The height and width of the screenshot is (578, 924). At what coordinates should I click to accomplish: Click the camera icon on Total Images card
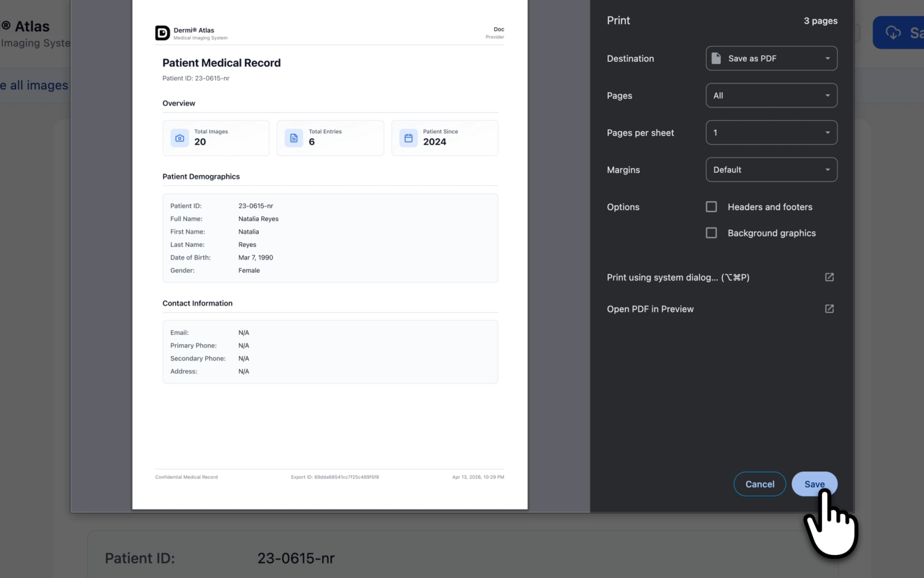[180, 138]
